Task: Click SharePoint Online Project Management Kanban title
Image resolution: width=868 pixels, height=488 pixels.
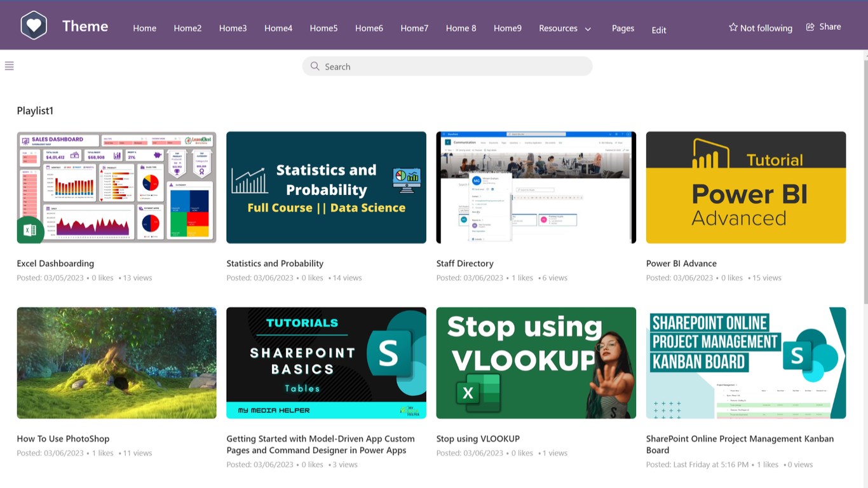Action: pyautogui.click(x=740, y=444)
